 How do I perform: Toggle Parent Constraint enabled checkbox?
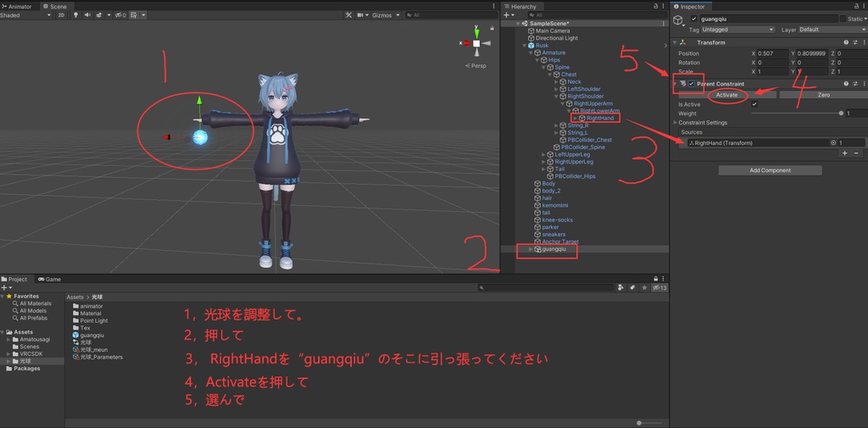692,84
